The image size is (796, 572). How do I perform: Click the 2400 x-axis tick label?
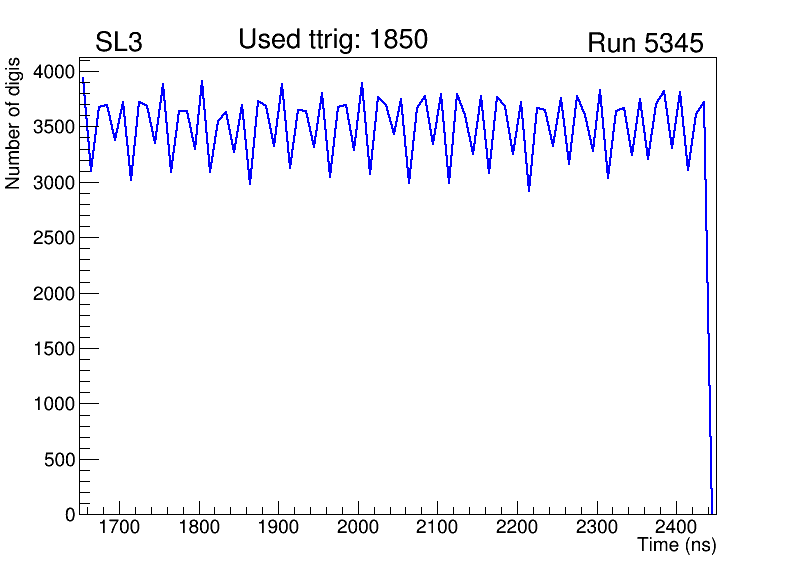(676, 527)
